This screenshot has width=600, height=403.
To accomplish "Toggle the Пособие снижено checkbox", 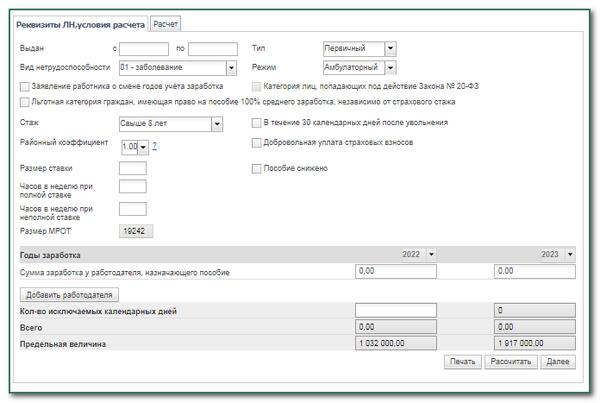I will coord(257,168).
